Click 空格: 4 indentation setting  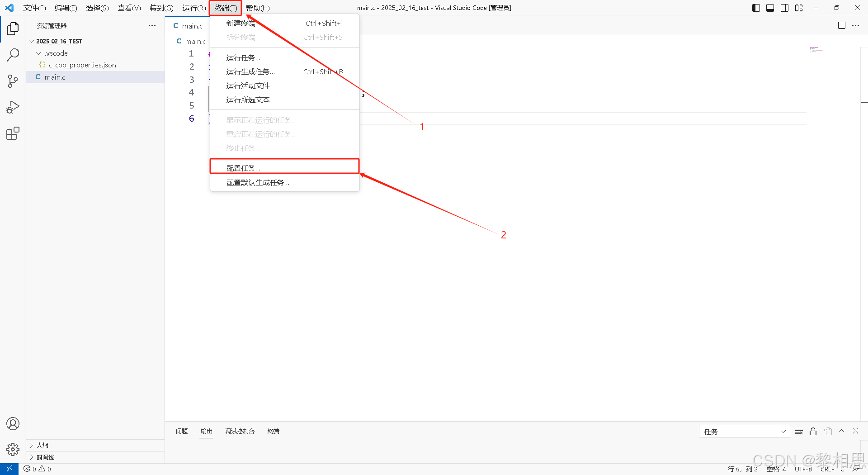(776, 470)
